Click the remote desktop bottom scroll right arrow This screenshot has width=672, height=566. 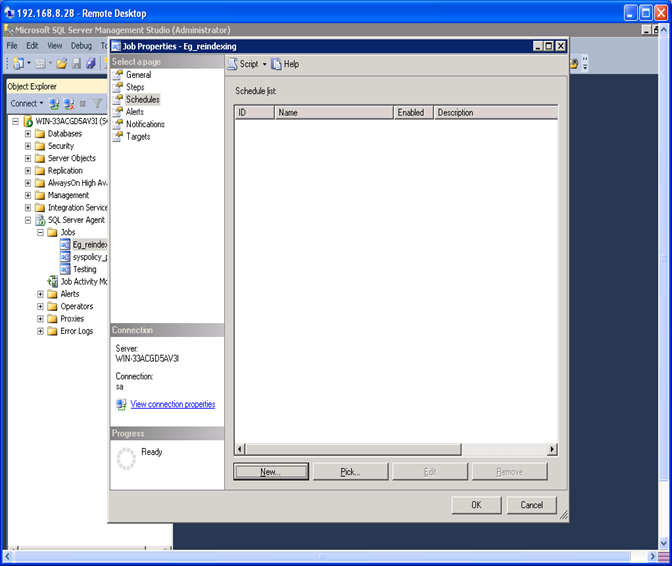click(x=652, y=557)
